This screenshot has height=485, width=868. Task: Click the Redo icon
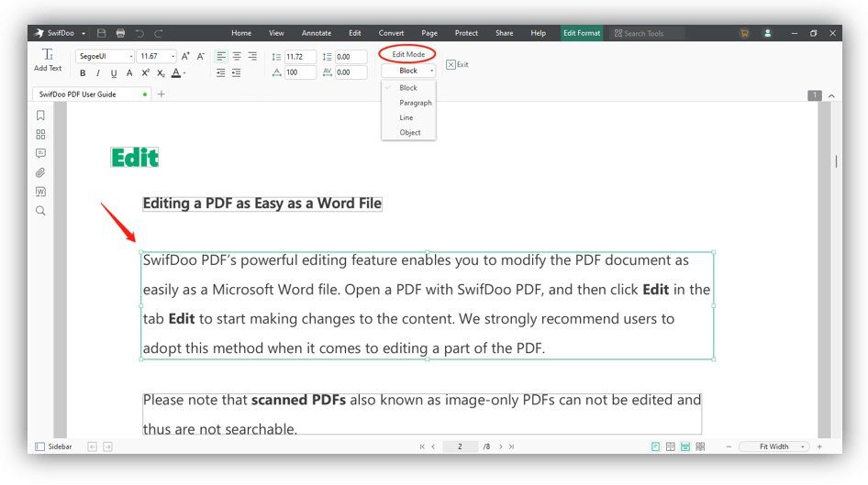(x=159, y=33)
